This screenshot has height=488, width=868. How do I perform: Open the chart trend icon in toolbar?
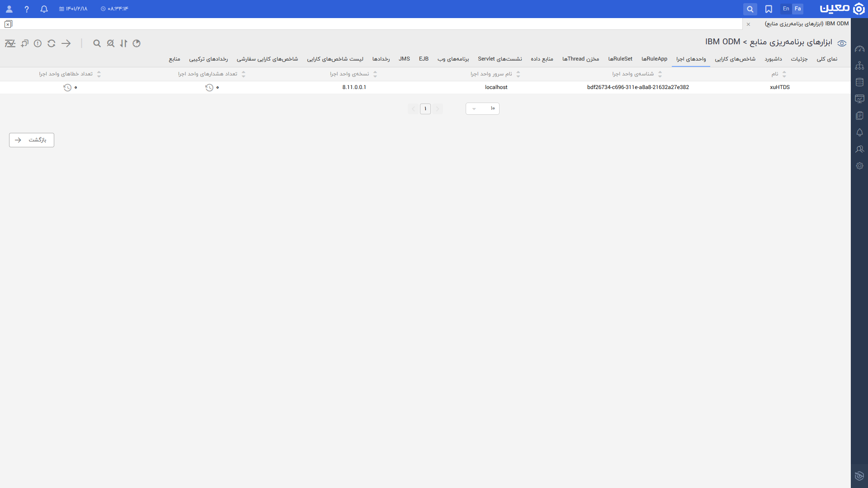(x=10, y=43)
